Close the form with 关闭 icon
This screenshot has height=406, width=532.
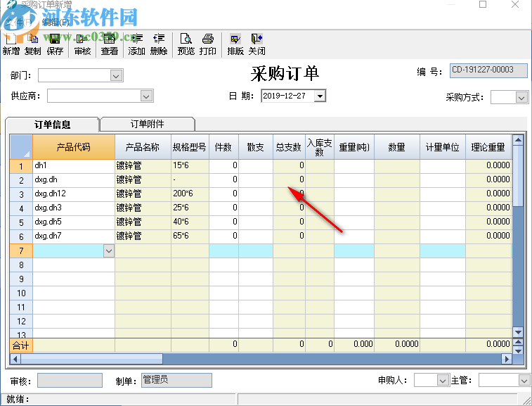tap(257, 44)
